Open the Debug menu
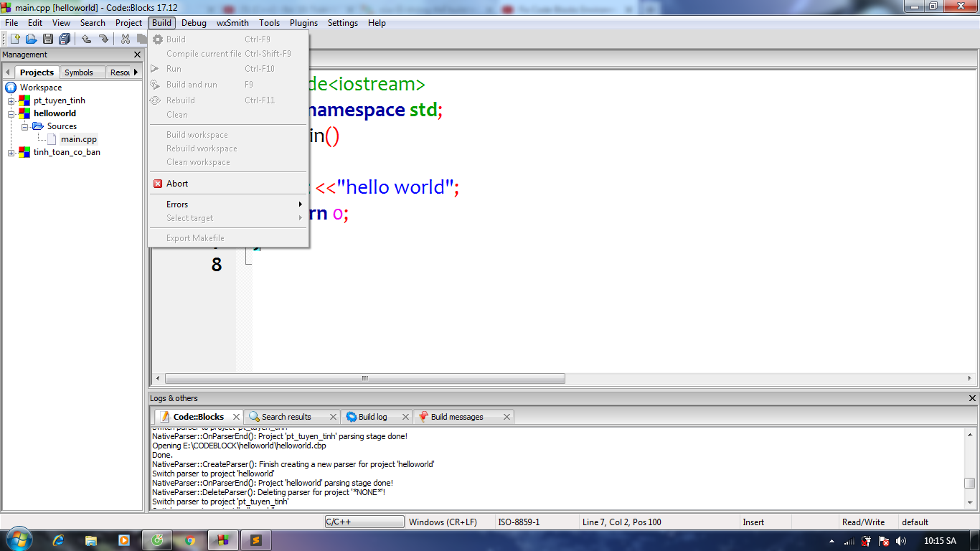This screenshot has height=551, width=980. tap(194, 23)
